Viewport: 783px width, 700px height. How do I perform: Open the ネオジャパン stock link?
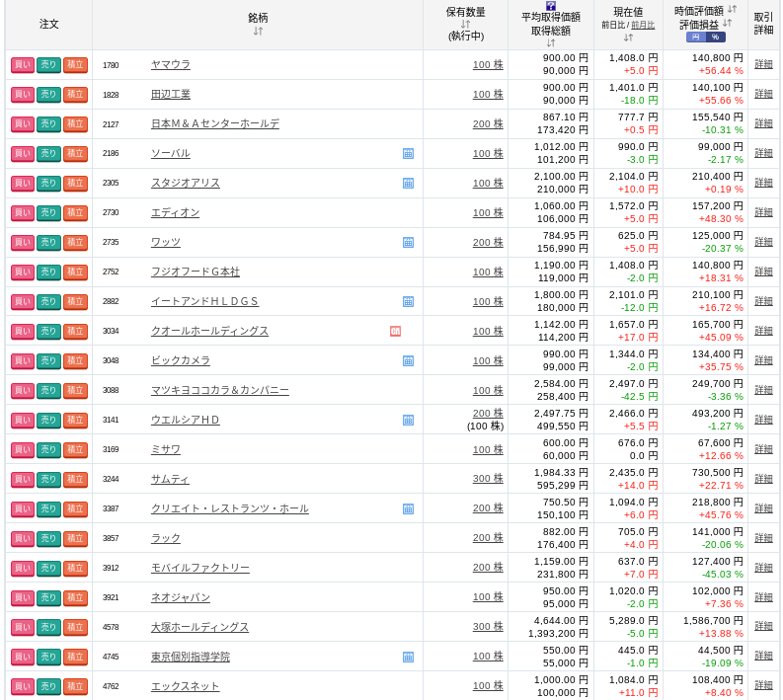tap(181, 597)
